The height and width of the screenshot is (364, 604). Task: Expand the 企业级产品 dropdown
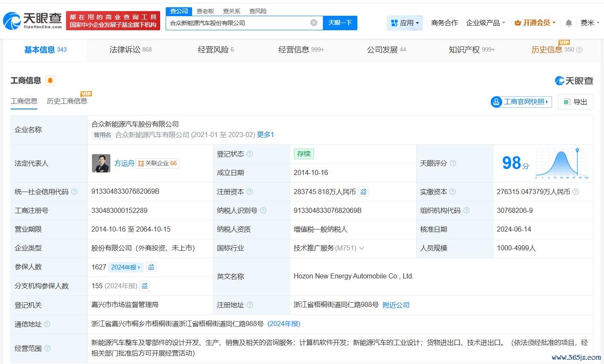point(486,23)
